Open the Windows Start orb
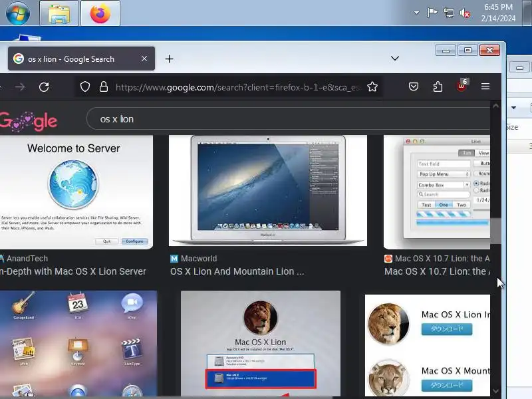 pos(18,13)
